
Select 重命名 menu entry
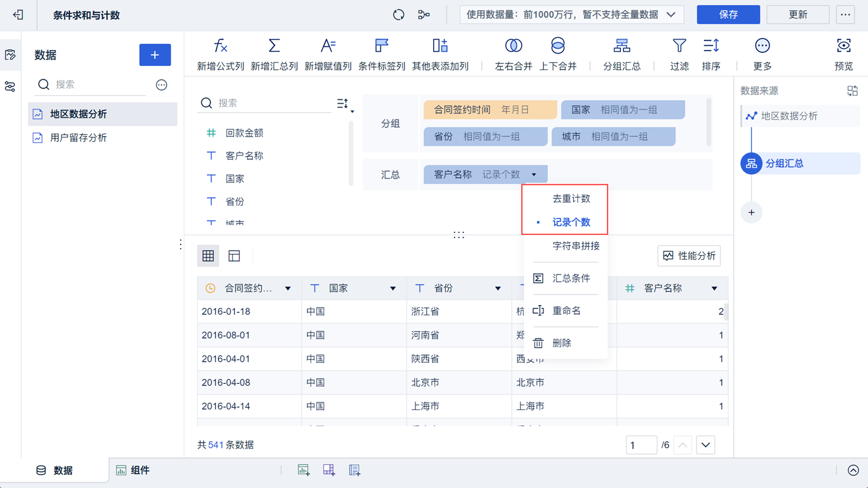pyautogui.click(x=565, y=310)
